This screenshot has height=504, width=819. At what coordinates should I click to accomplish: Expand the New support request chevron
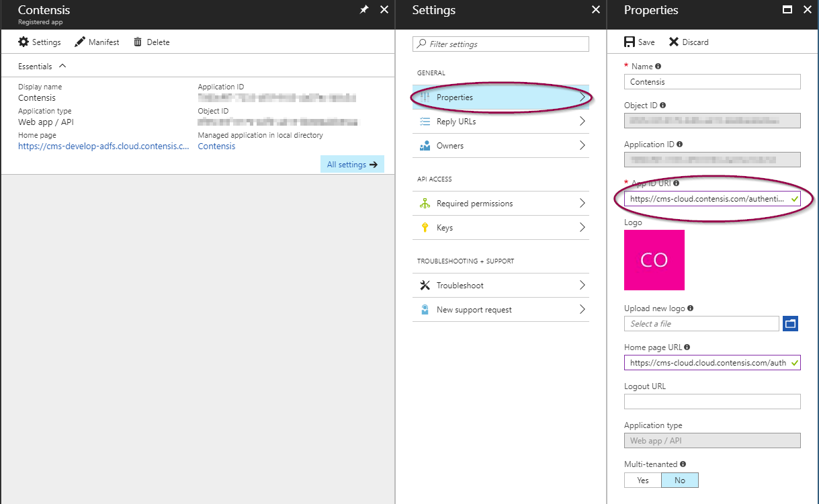[x=582, y=310]
